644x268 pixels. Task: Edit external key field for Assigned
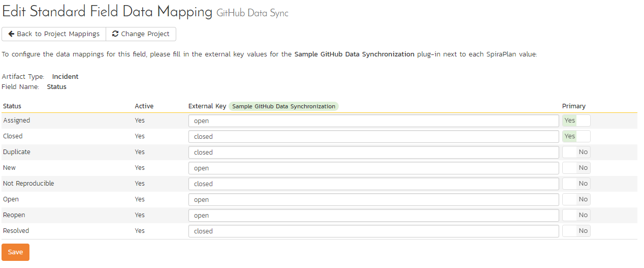(374, 121)
